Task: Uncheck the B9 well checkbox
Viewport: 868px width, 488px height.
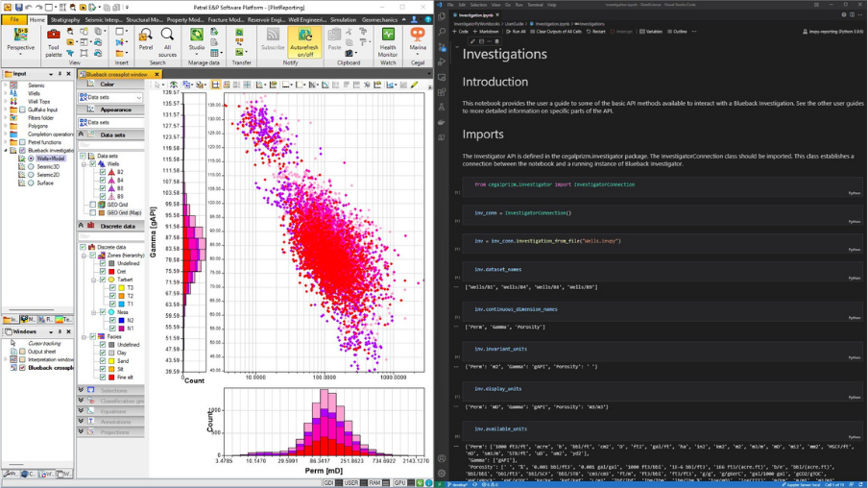Action: coord(103,197)
